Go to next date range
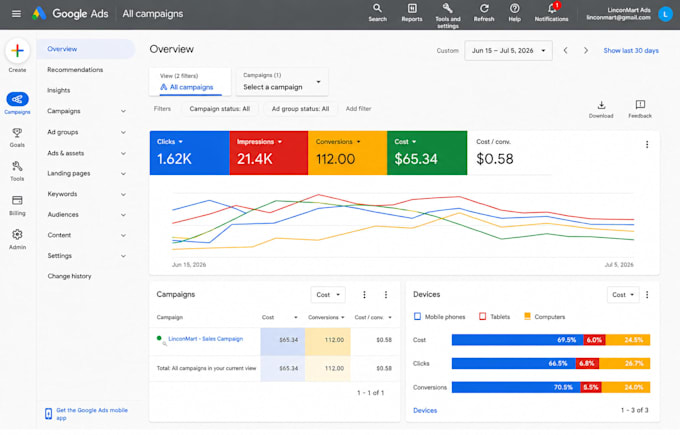This screenshot has width=680, height=435. tap(586, 51)
